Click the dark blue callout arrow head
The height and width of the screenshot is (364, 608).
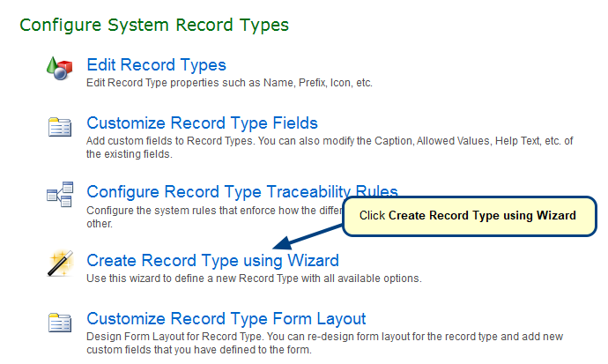pyautogui.click(x=282, y=243)
